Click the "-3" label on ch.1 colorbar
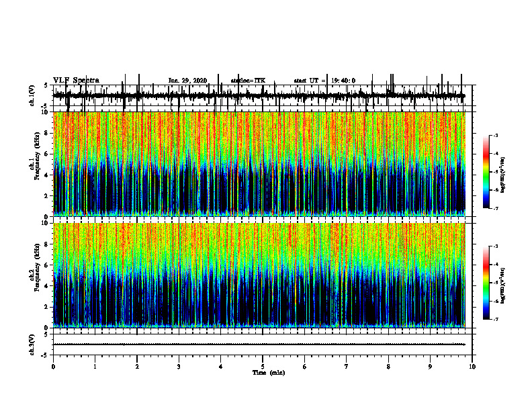This screenshot has width=532, height=411. [496, 136]
